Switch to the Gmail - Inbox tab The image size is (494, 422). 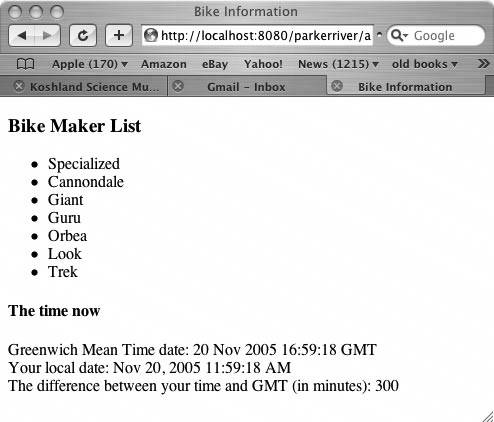pos(246,87)
